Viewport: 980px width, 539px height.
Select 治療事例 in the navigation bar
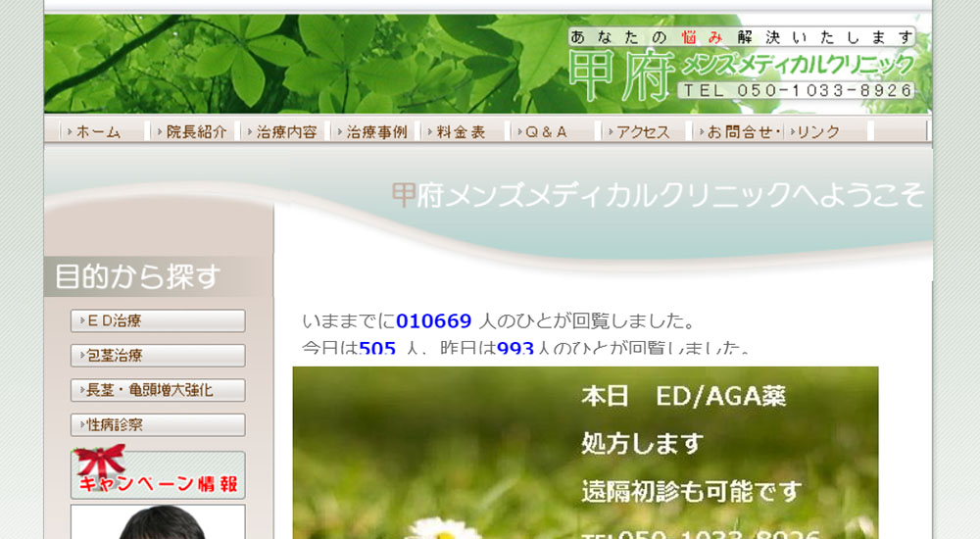374,132
